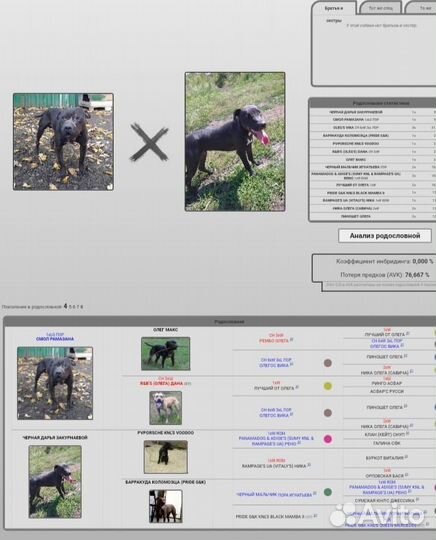Viewport: 436px width, 540px height.
Task: Open the sire photo left of the cross
Action: tap(63, 142)
